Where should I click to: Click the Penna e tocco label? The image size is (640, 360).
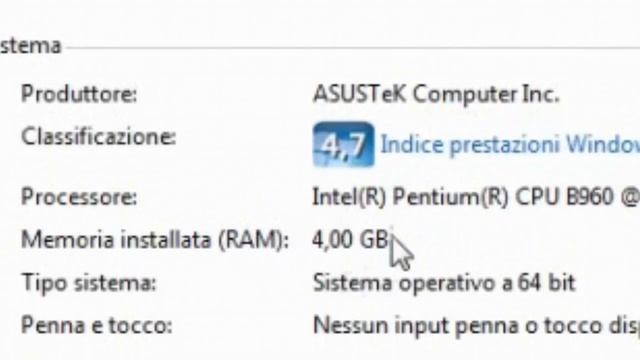96,326
